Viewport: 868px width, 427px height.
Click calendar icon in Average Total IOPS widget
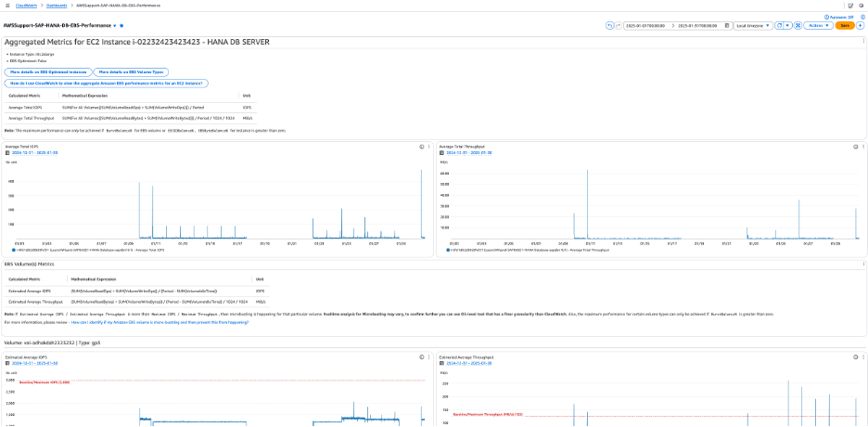[7, 151]
